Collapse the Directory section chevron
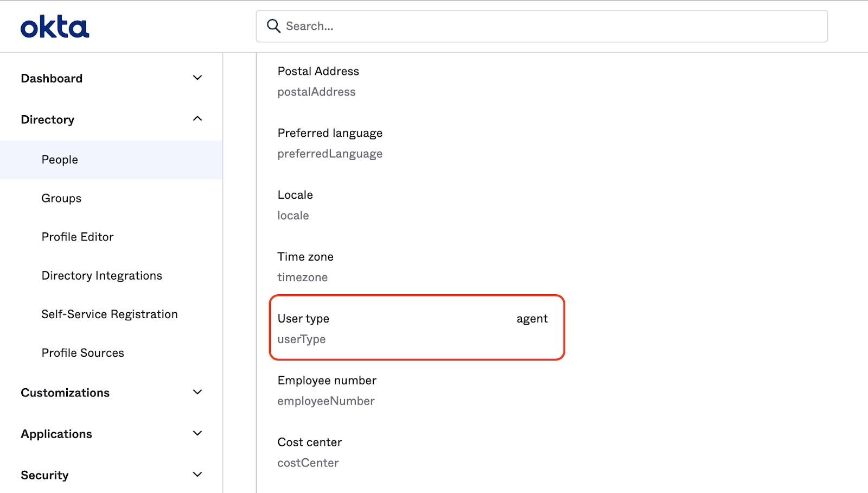Image resolution: width=868 pixels, height=493 pixels. click(x=197, y=119)
